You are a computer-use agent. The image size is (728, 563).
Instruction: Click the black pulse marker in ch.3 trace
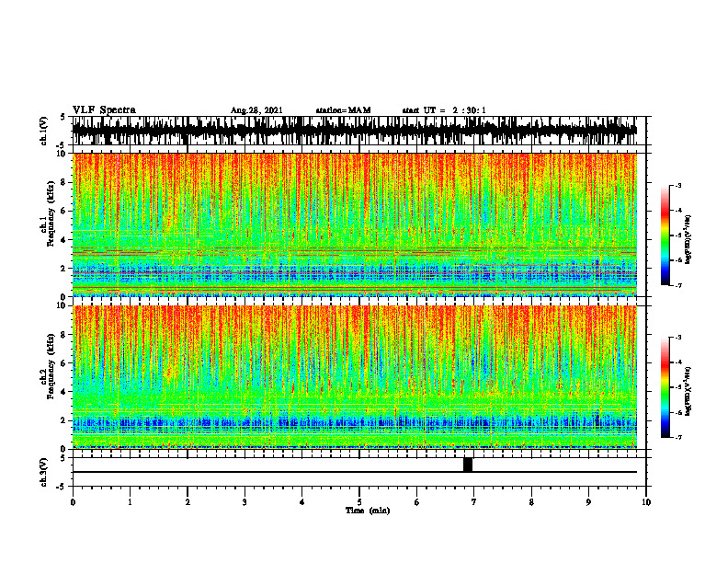(x=468, y=465)
